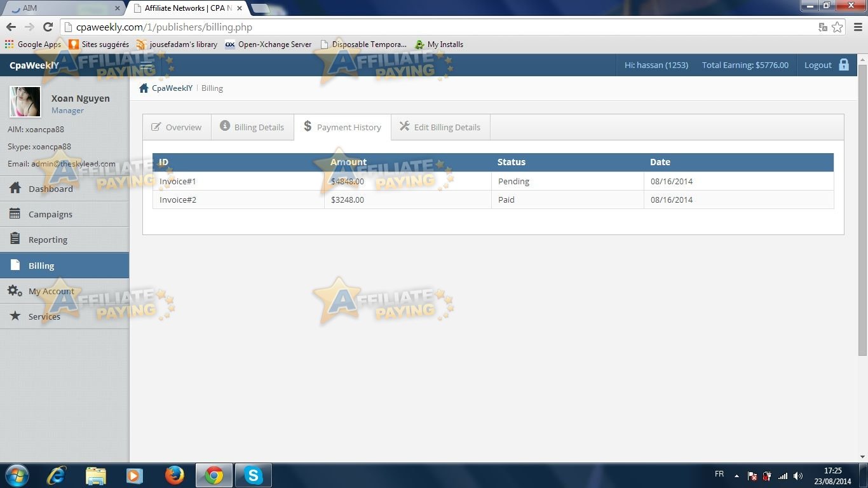The width and height of the screenshot is (868, 488).
Task: Click the browser vertical scrollbar
Action: click(862, 210)
